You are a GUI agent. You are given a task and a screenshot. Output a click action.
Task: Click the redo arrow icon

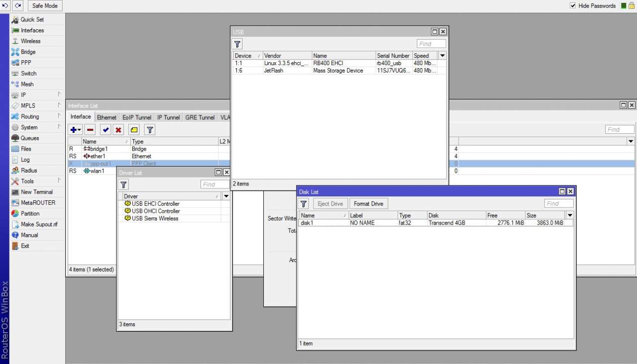tap(18, 6)
